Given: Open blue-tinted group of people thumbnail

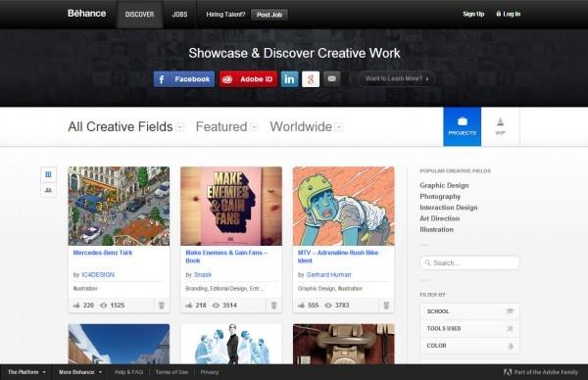Looking at the screenshot, I should (x=231, y=344).
